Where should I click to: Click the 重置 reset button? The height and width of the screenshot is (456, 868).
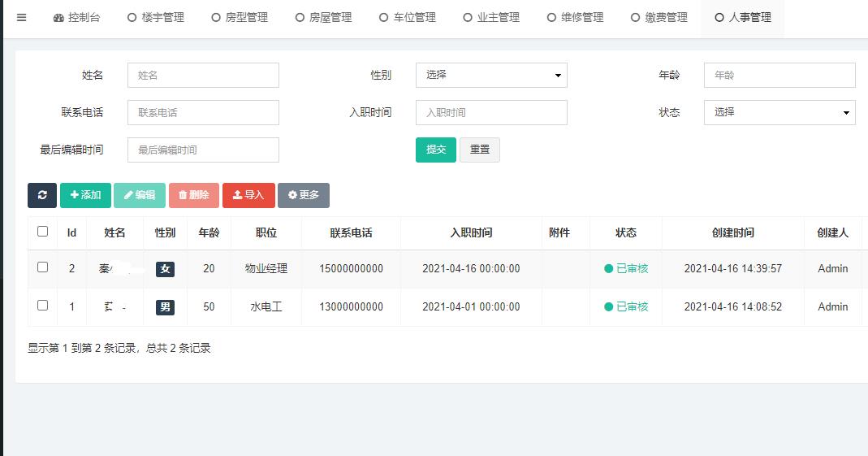(x=480, y=150)
